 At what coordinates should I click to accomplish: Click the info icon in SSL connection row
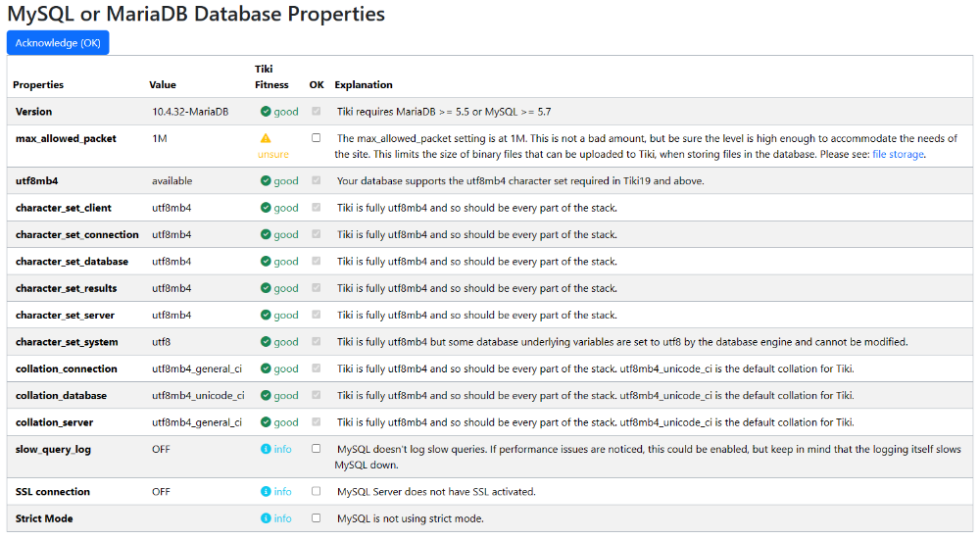point(266,491)
